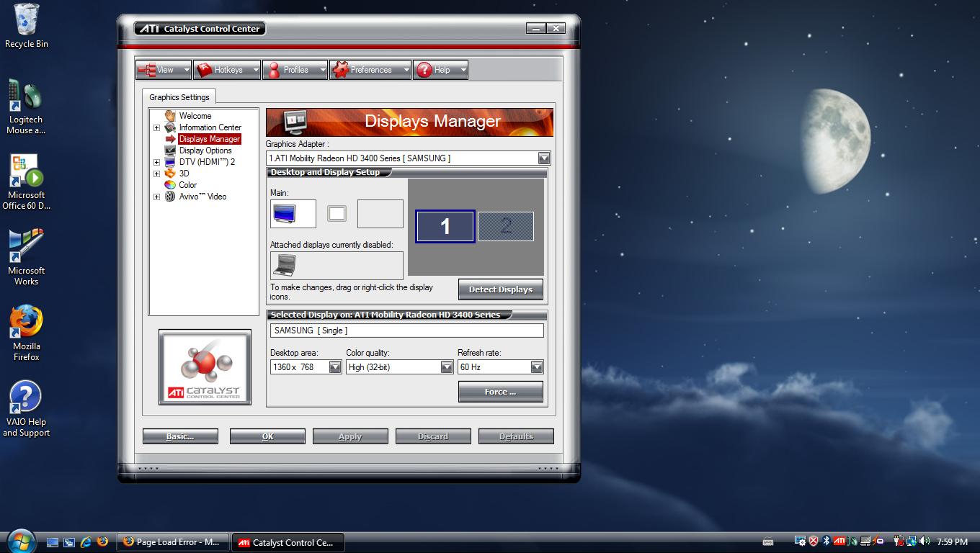
Task: Click the disabled laptop display icon
Action: click(284, 265)
